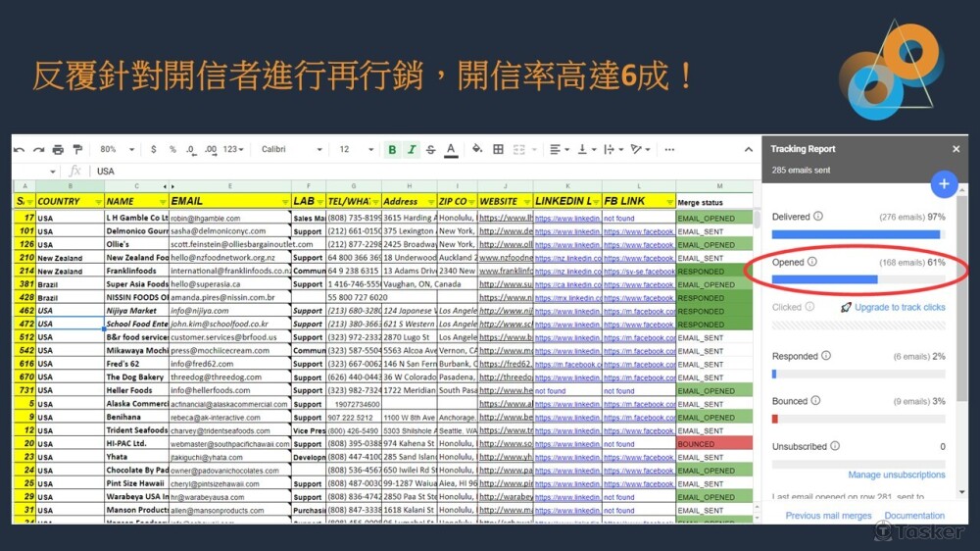Screen dimensions: 980x551
Task: Open the font size 12 dropdown
Action: [x=356, y=149]
